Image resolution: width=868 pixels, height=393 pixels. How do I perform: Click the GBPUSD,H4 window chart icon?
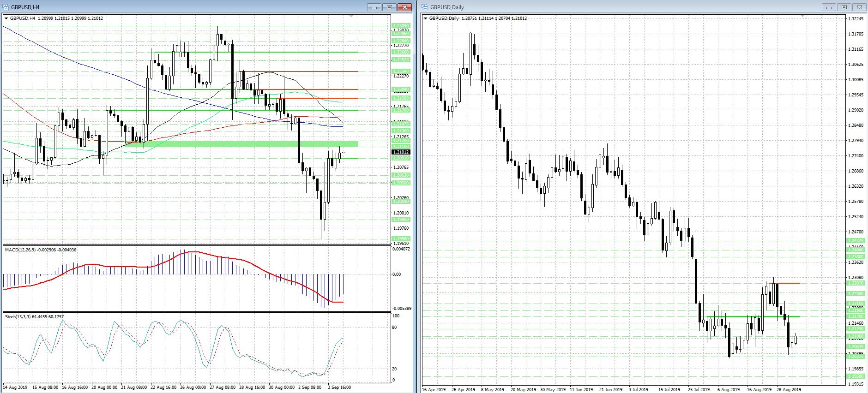pyautogui.click(x=6, y=7)
